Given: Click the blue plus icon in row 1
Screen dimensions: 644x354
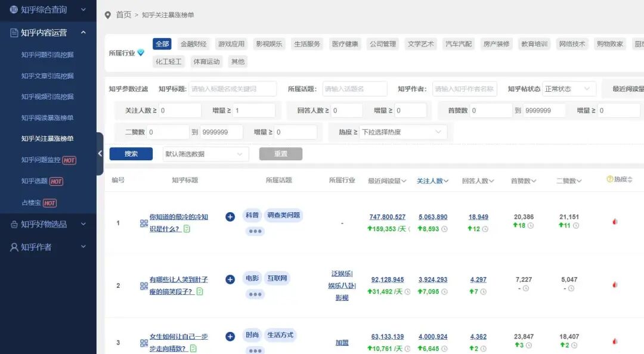Looking at the screenshot, I should click(x=230, y=217).
